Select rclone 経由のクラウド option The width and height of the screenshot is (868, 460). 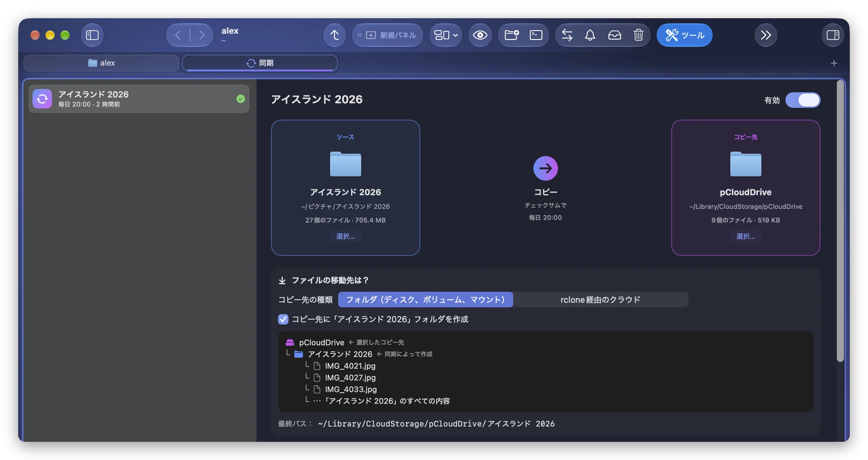click(600, 300)
